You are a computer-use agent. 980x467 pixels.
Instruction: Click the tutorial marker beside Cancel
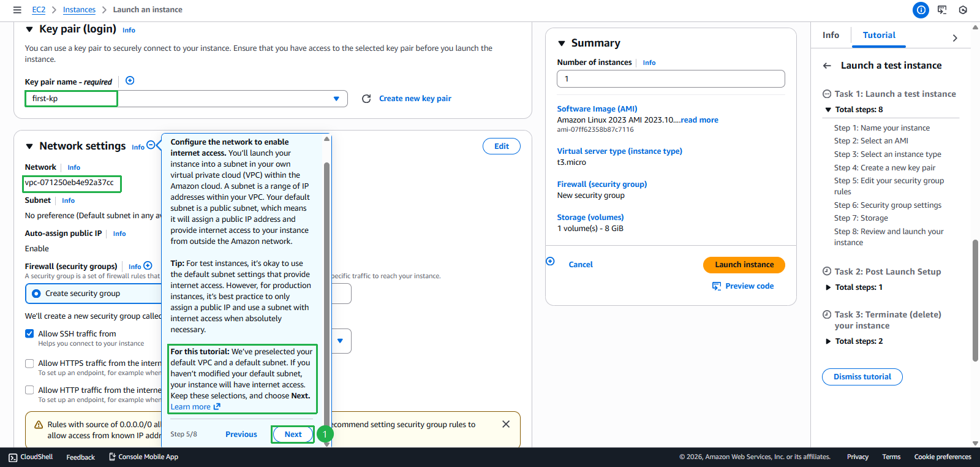pyautogui.click(x=550, y=262)
